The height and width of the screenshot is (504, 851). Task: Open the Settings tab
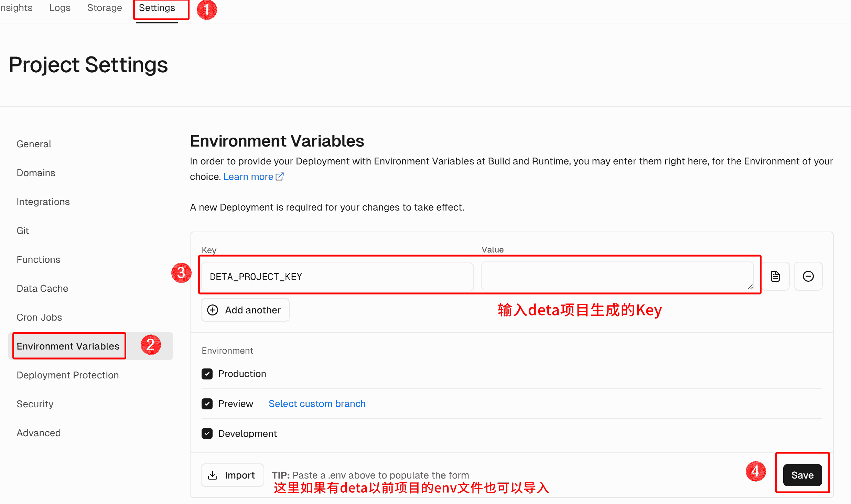click(157, 8)
